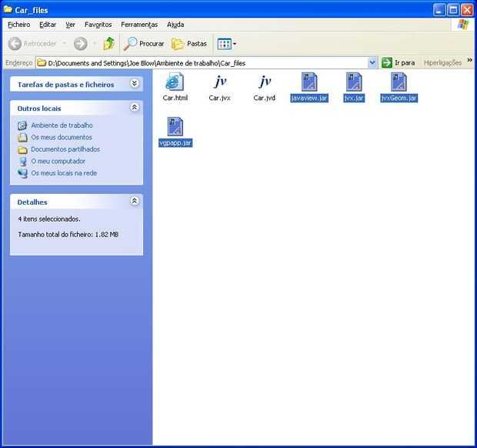Click the O meu computador icon
Image resolution: width=477 pixels, height=448 pixels.
point(22,162)
